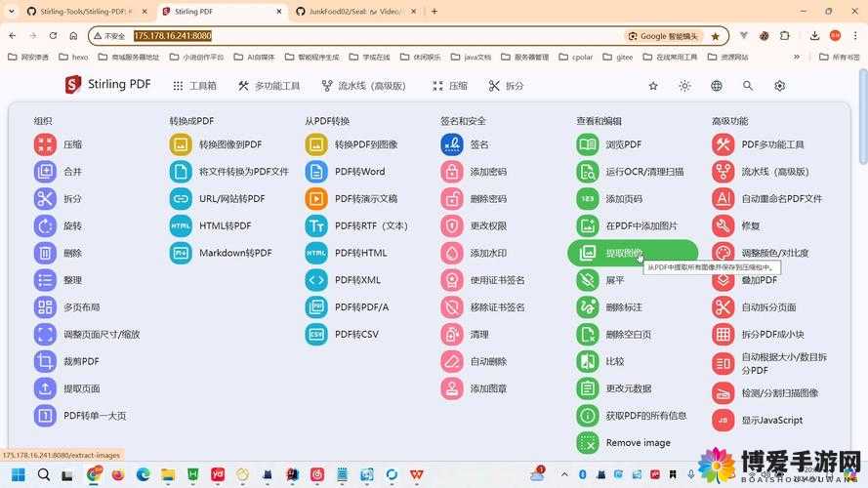The width and height of the screenshot is (868, 488).
Task: Open the hexo bookmarks folder
Action: pyautogui.click(x=73, y=57)
